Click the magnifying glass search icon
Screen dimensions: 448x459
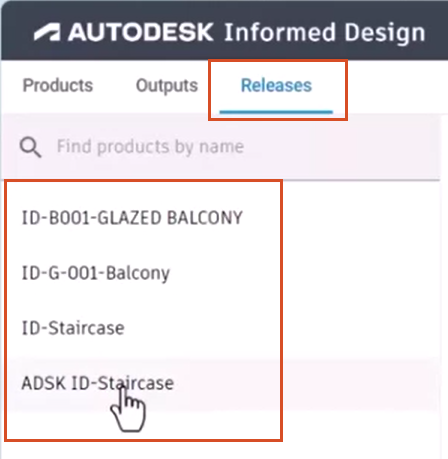[x=30, y=147]
